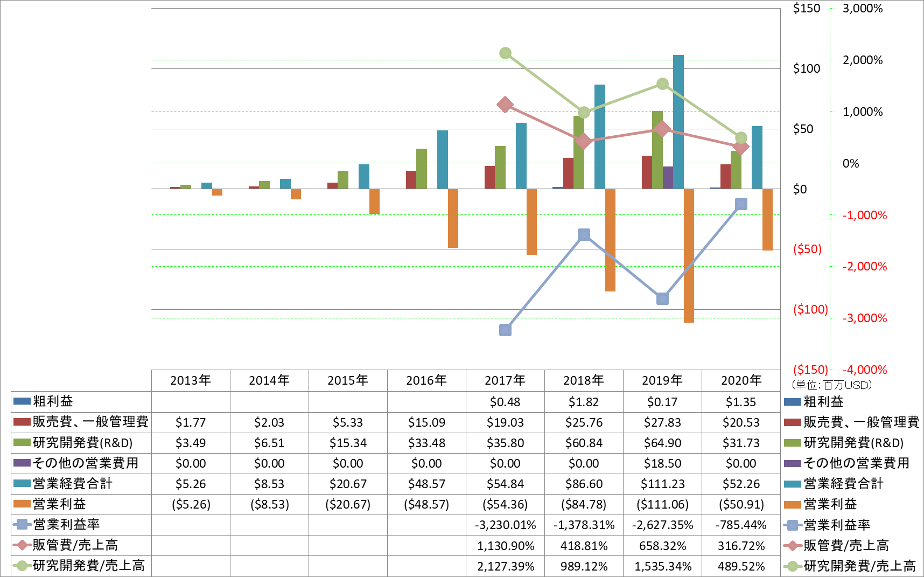Select the $1.82 gross profit cell

point(584,402)
